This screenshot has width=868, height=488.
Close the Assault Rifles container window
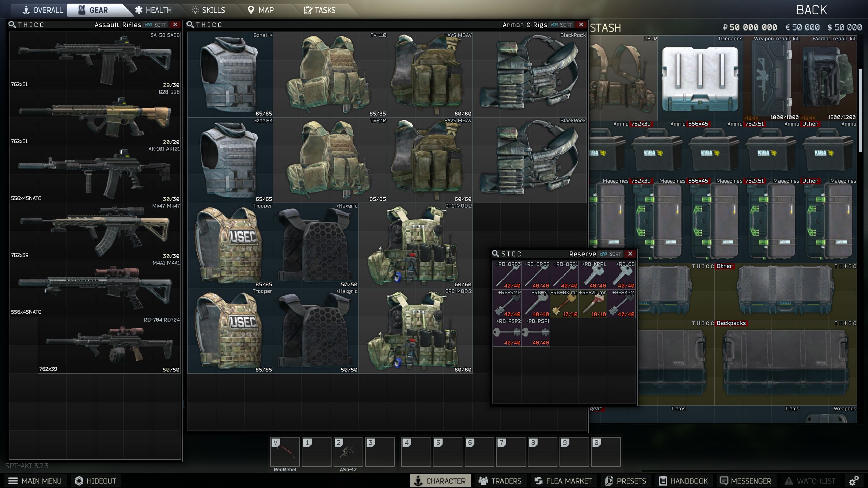point(175,25)
